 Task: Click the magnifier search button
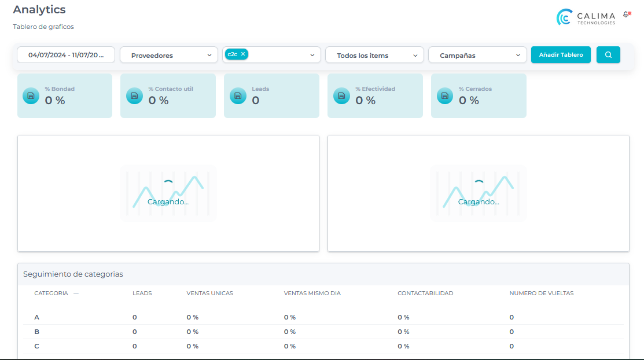608,55
